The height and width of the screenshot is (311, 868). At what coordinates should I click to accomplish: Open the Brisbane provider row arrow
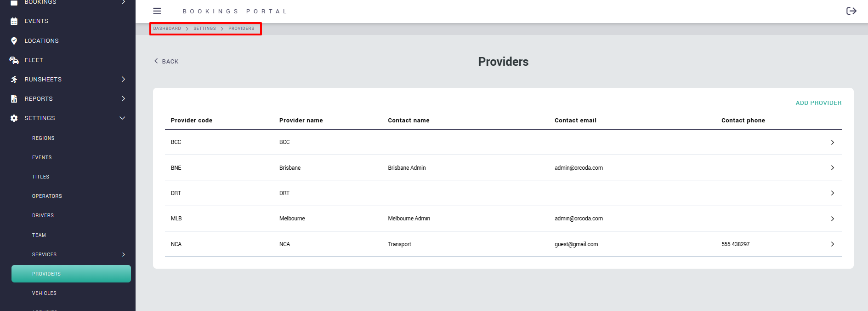(x=832, y=168)
